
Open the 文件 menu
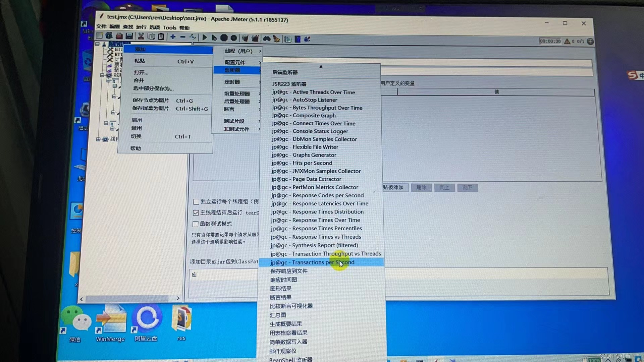101,26
